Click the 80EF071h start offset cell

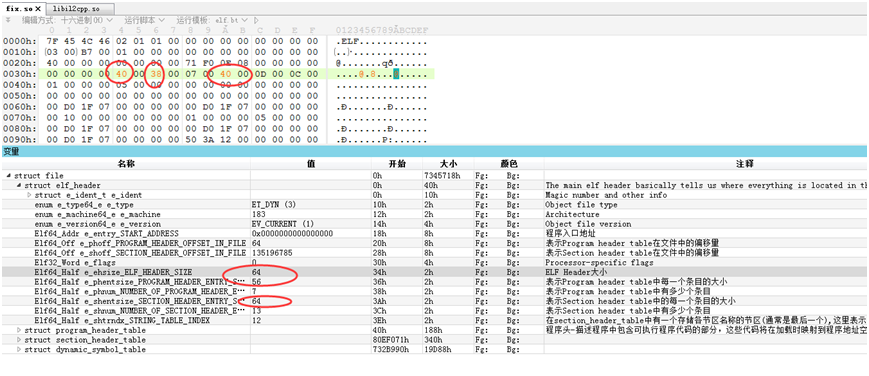pyautogui.click(x=391, y=339)
